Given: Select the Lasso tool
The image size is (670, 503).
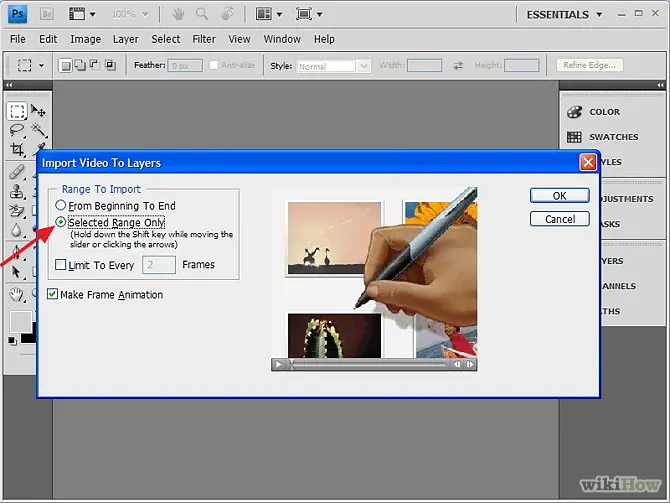Looking at the screenshot, I should [x=17, y=130].
